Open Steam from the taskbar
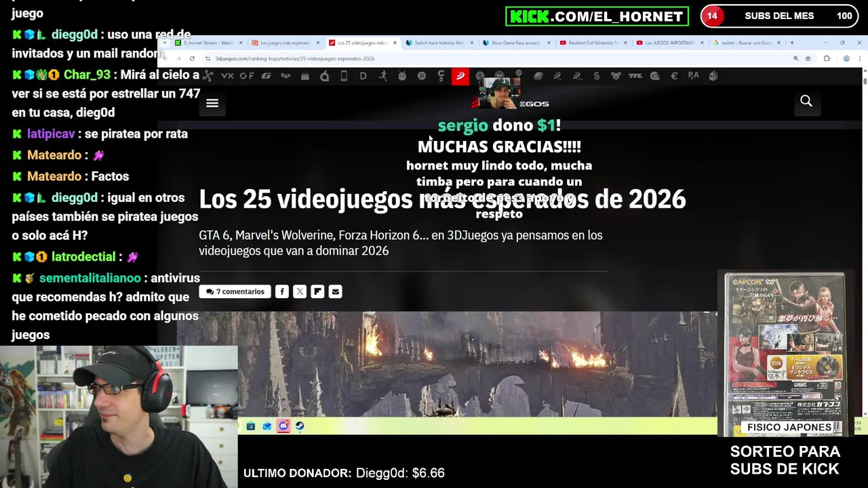 [x=300, y=426]
